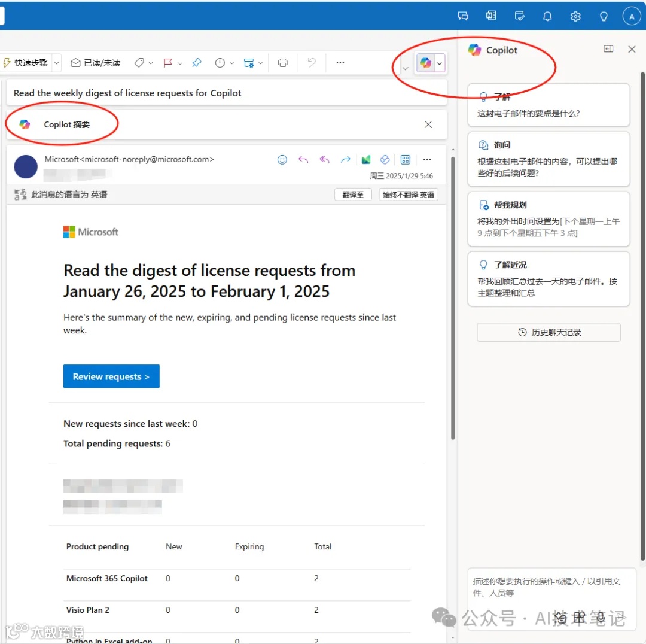
Task: Click the green add-in icon in message header
Action: point(366,160)
